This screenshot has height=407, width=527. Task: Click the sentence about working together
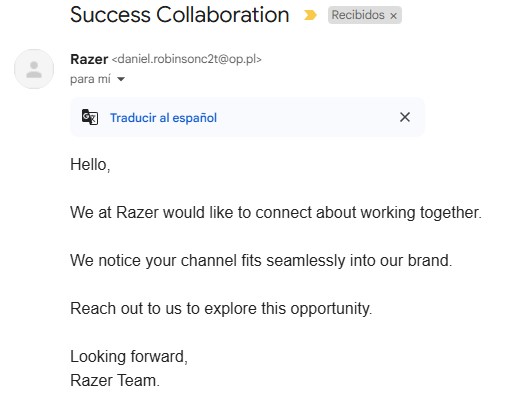(x=276, y=213)
